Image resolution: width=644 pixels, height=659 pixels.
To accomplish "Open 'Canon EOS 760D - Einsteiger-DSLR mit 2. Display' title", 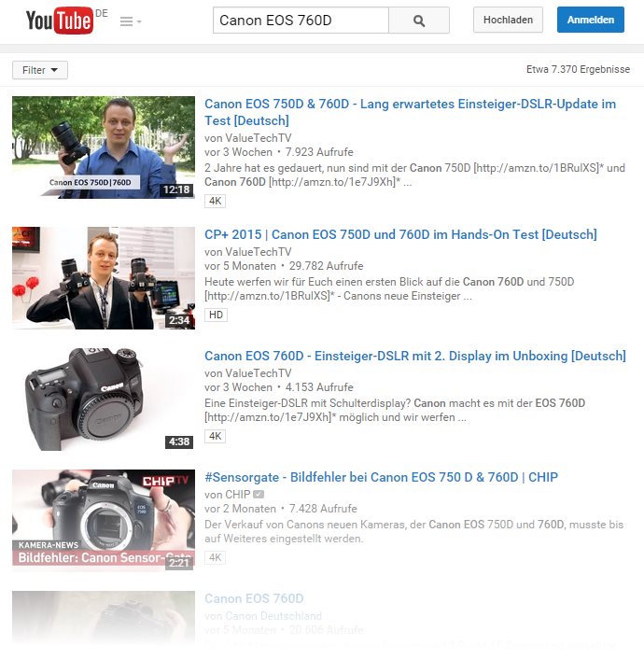I will point(415,356).
